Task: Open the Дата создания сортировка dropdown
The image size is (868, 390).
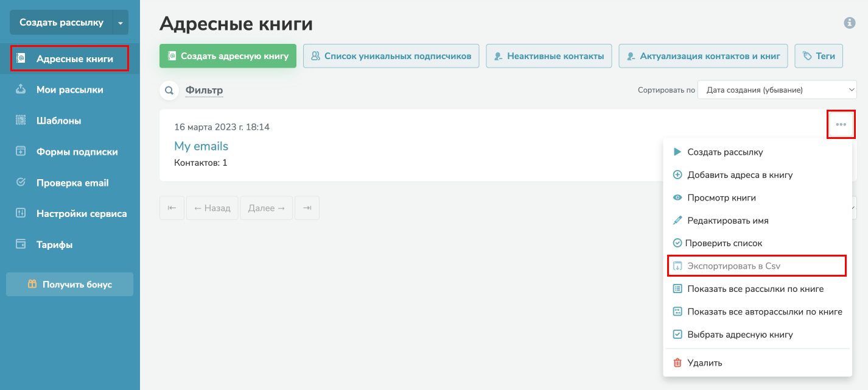Action: (x=777, y=89)
